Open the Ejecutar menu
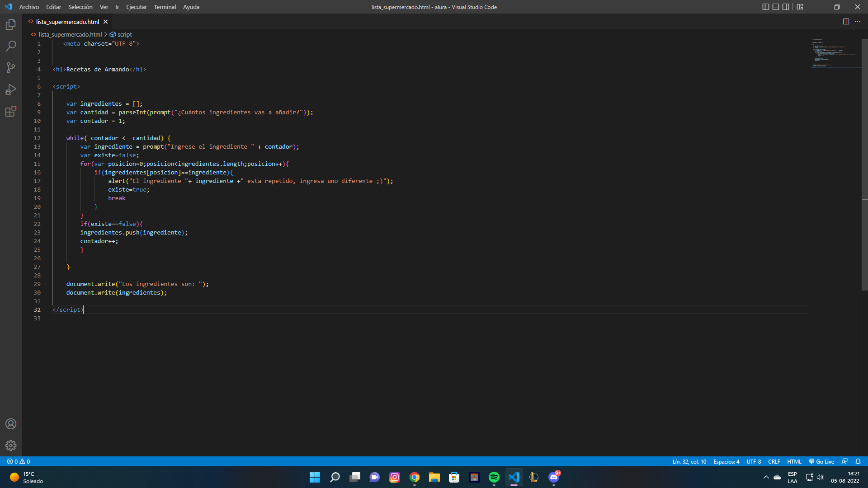The width and height of the screenshot is (868, 488). (x=137, y=7)
